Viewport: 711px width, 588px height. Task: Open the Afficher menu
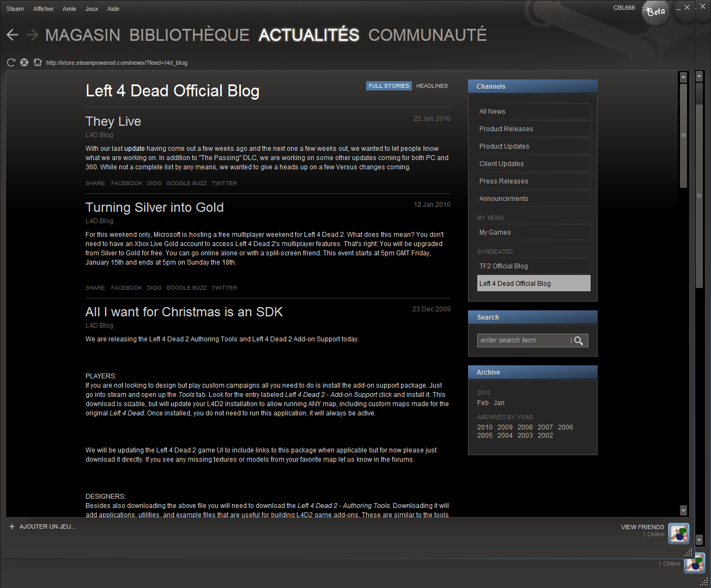(x=43, y=9)
